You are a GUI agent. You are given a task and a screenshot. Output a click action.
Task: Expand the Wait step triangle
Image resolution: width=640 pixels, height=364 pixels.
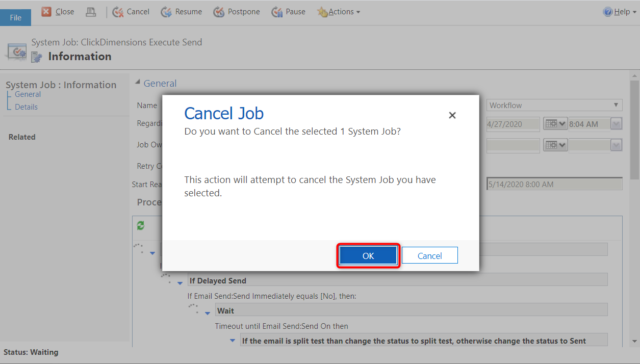pyautogui.click(x=207, y=313)
